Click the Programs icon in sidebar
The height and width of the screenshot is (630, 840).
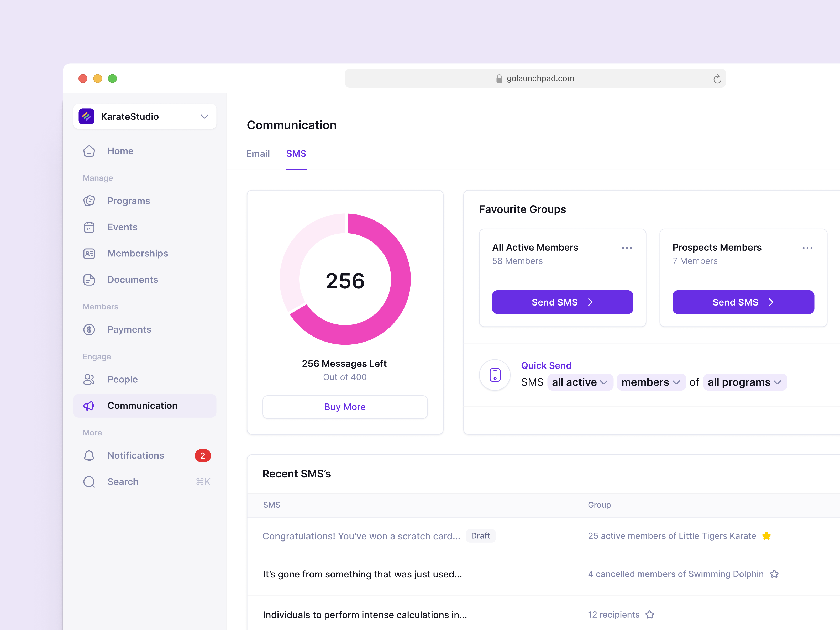89,201
